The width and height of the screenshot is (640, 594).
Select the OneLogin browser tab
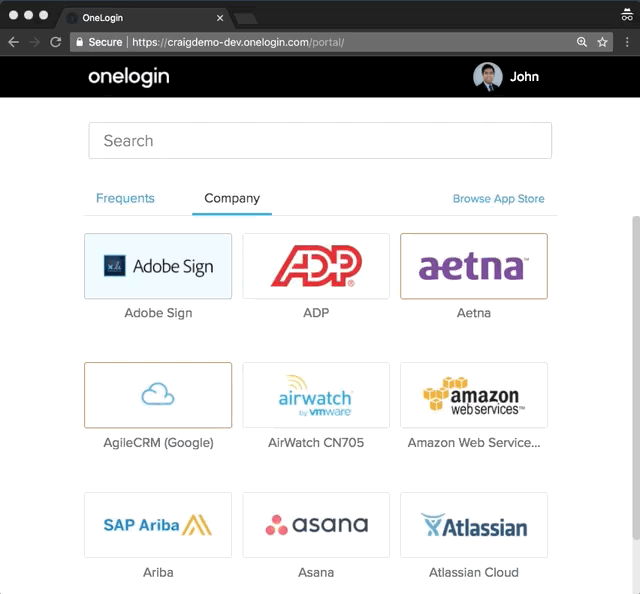pos(145,18)
